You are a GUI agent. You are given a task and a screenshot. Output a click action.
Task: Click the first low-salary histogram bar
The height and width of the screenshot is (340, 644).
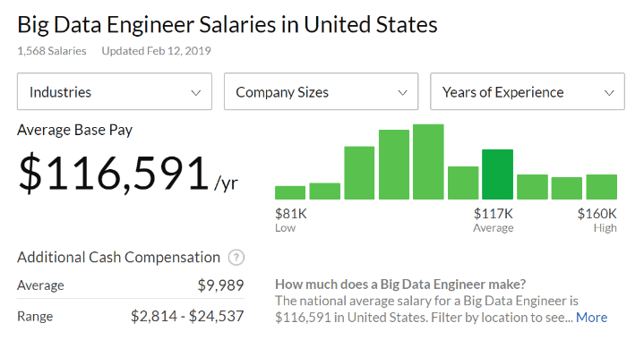tap(290, 192)
